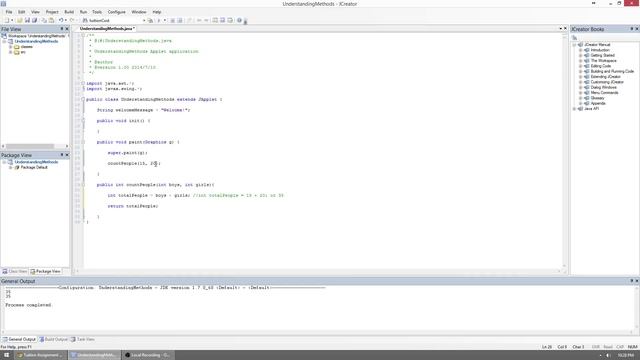The height and width of the screenshot is (360, 640).
Task: Click the Open file toolbar icon
Action: coord(19,20)
